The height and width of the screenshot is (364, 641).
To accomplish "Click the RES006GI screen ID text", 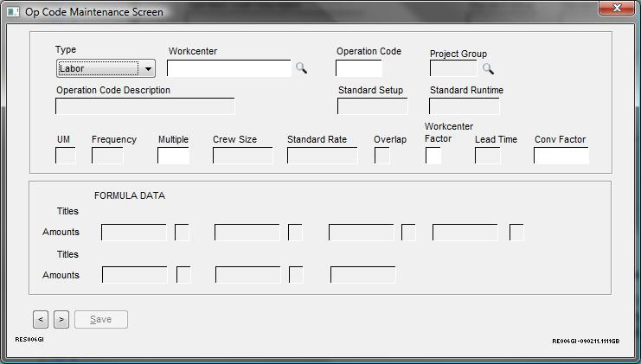I will [x=29, y=340].
